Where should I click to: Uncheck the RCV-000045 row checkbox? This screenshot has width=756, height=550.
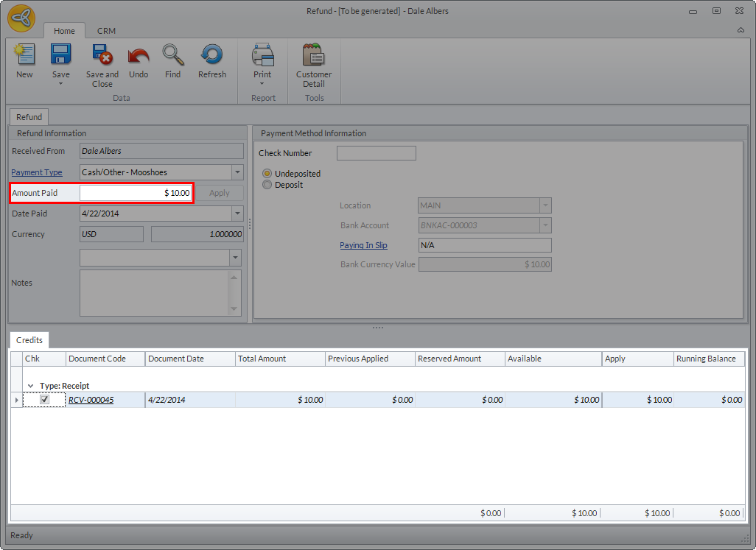[x=44, y=400]
